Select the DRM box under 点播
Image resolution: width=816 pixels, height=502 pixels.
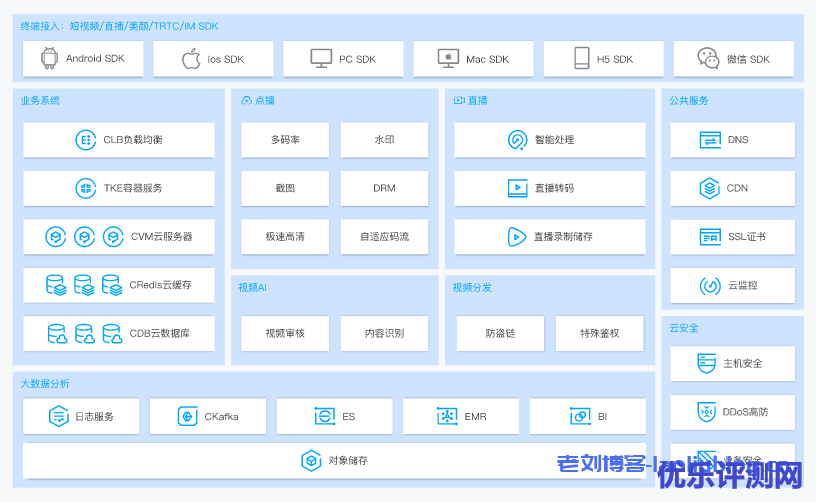(384, 188)
